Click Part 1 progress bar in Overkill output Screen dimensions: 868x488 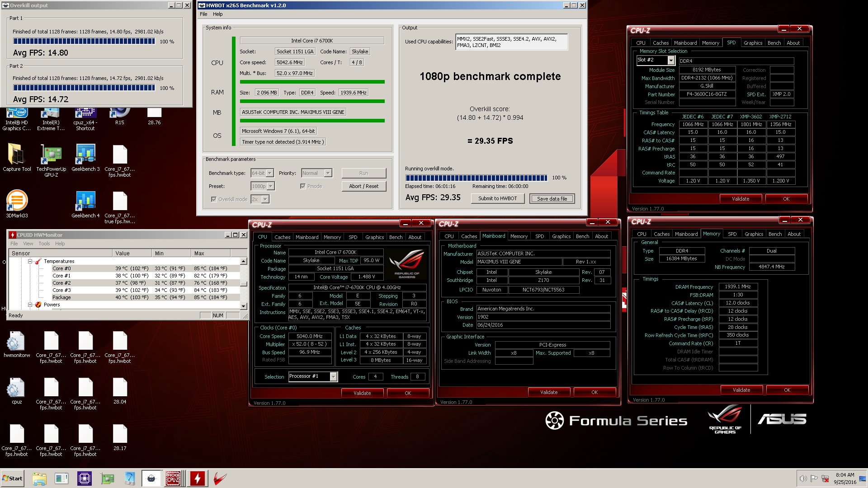coord(84,41)
